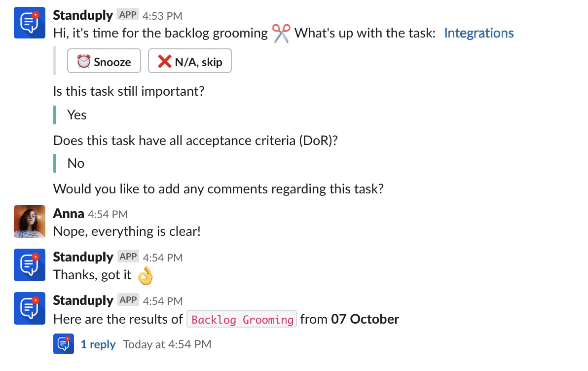
Task: Click Standuply avatar beside the 4:53 PM message
Action: [x=30, y=23]
